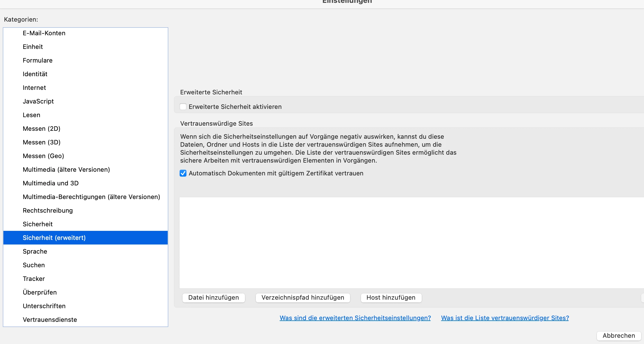Select Multimedia-Berechtigungen (ältere Versionen) category

pyautogui.click(x=91, y=197)
